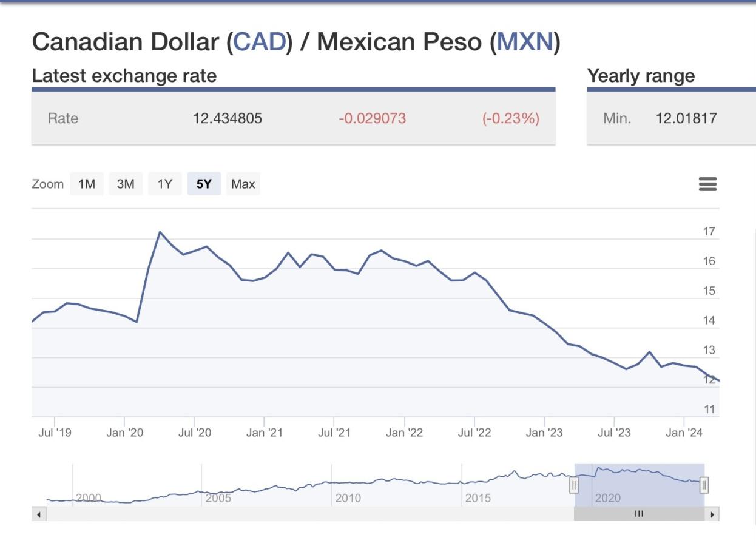Click the scrollbar left arrow
The width and height of the screenshot is (756, 546).
coord(39,514)
